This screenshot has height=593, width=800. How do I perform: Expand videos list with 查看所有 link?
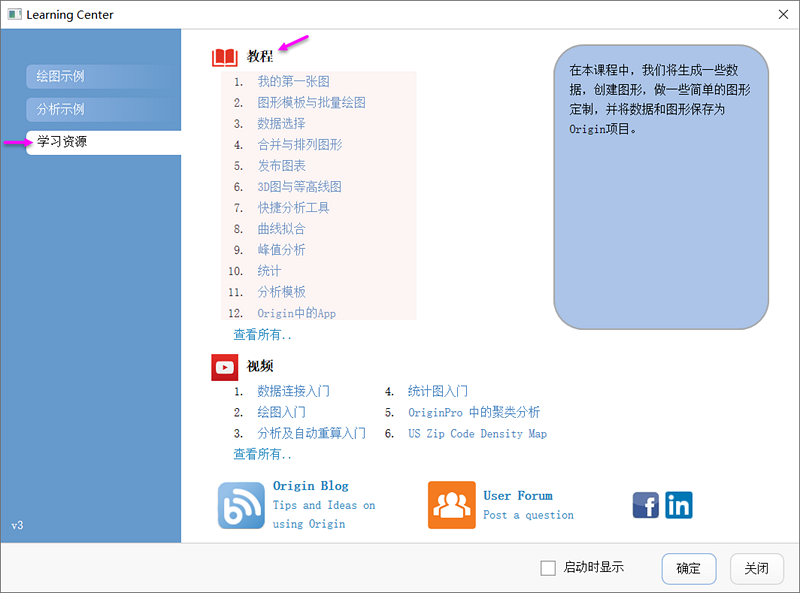coord(263,454)
